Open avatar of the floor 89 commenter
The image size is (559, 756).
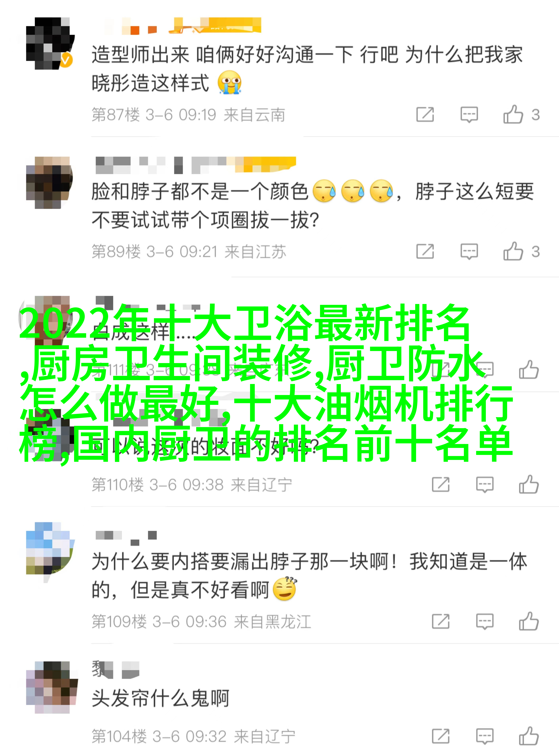click(50, 183)
